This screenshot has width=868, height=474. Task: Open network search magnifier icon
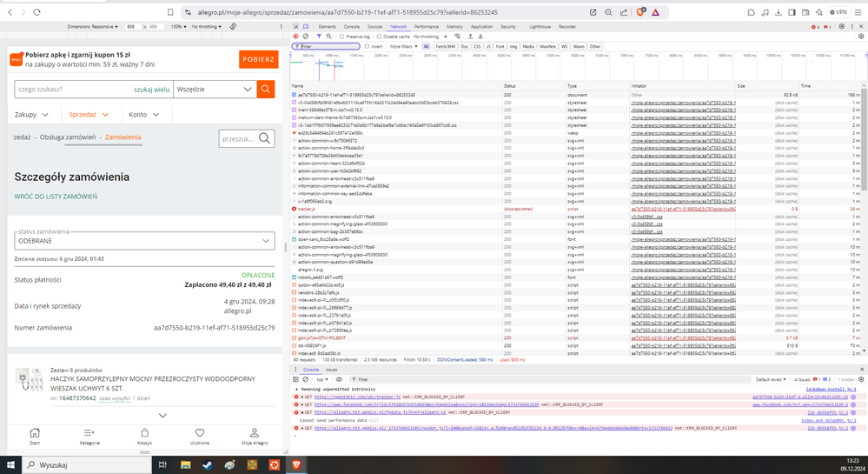click(328, 37)
